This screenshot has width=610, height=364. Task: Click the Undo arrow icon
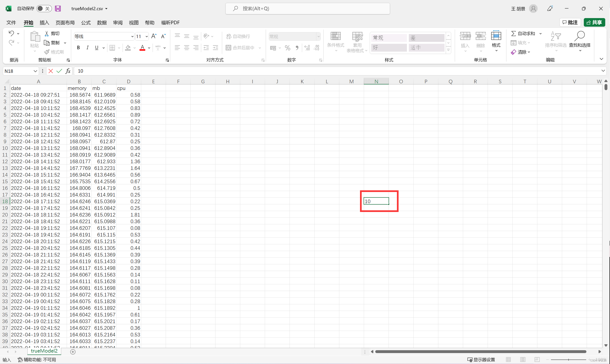[11, 33]
